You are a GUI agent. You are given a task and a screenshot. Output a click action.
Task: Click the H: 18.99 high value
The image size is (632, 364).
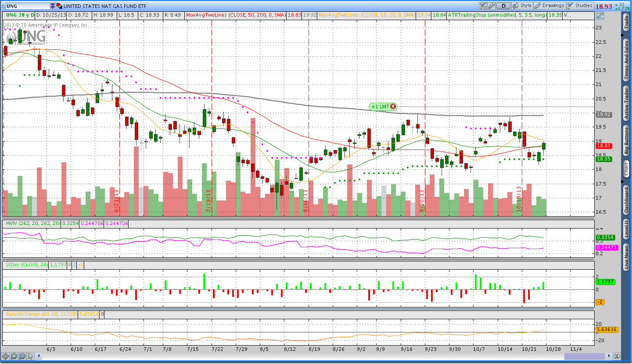point(105,15)
